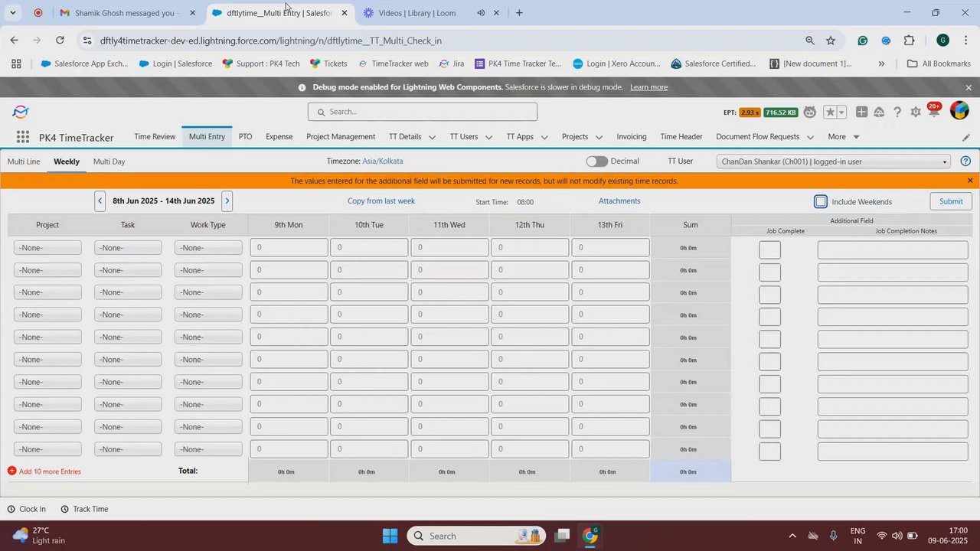
Task: Open the Project Management tab
Action: 341,137
